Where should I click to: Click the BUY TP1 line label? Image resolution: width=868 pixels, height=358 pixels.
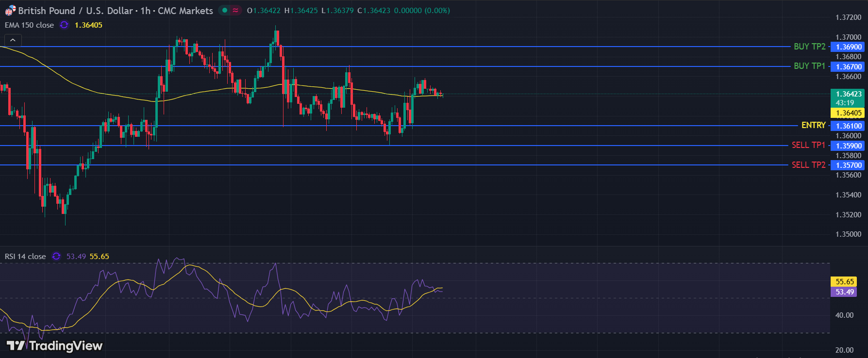tap(809, 66)
